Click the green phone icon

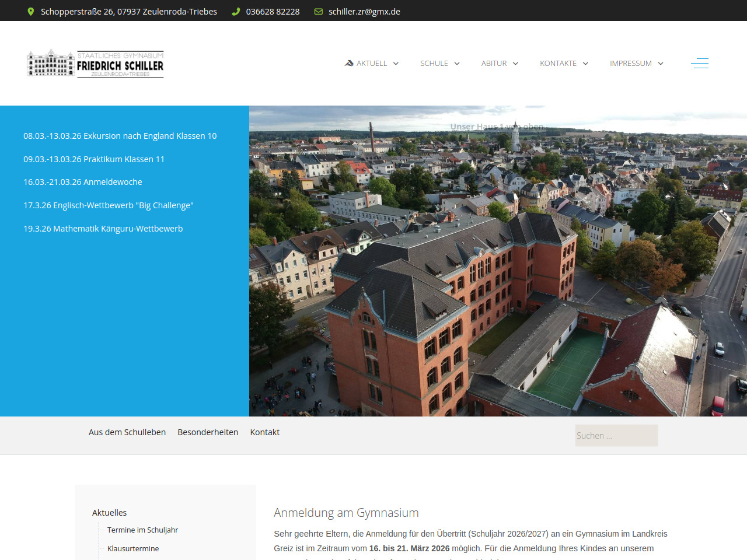236,12
